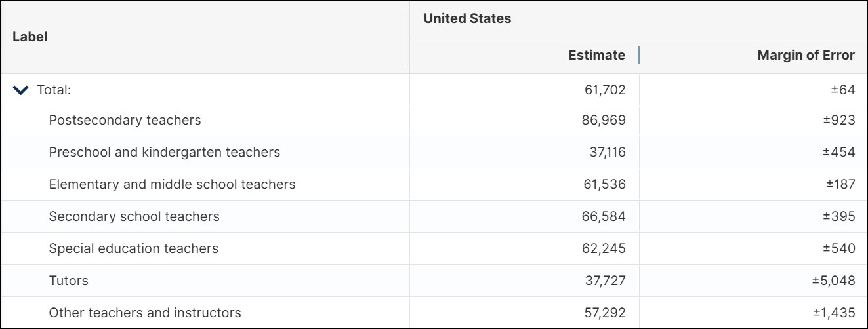Click the Total margin of error ±64
The height and width of the screenshot is (329, 868).
click(843, 90)
